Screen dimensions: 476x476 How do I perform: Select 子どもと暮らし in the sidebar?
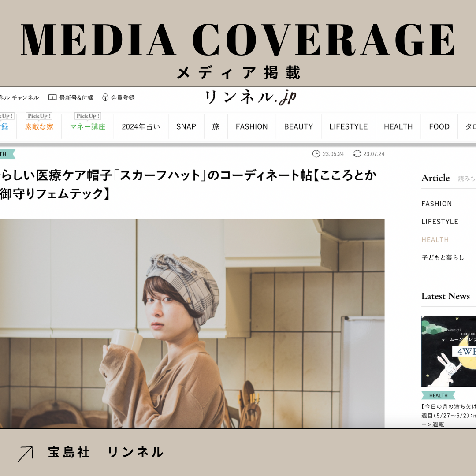pyautogui.click(x=443, y=258)
